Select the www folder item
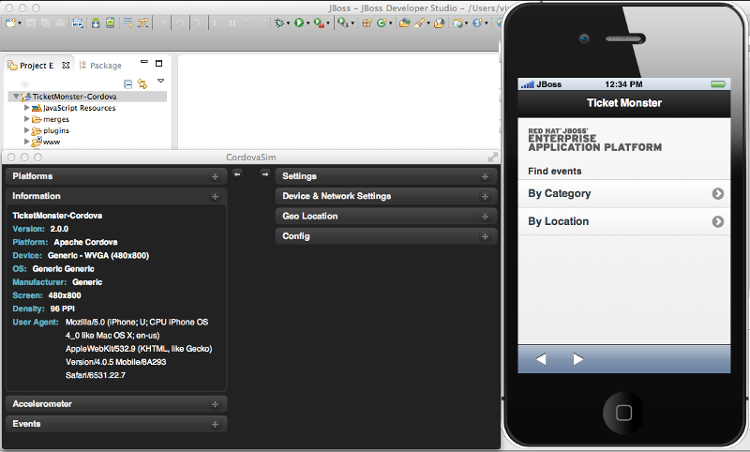The height and width of the screenshot is (452, 750). [51, 142]
